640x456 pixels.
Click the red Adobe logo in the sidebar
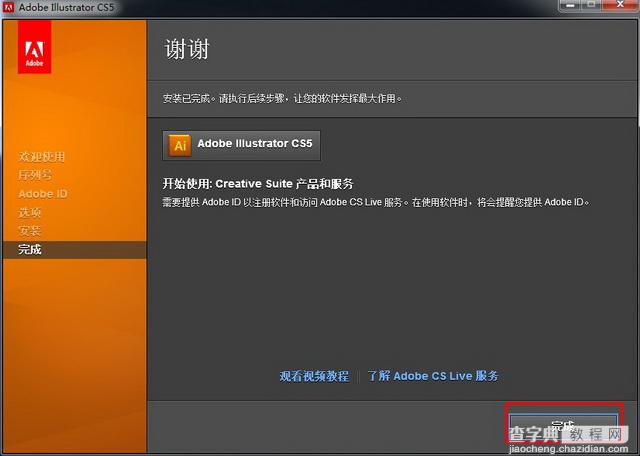coord(34,47)
